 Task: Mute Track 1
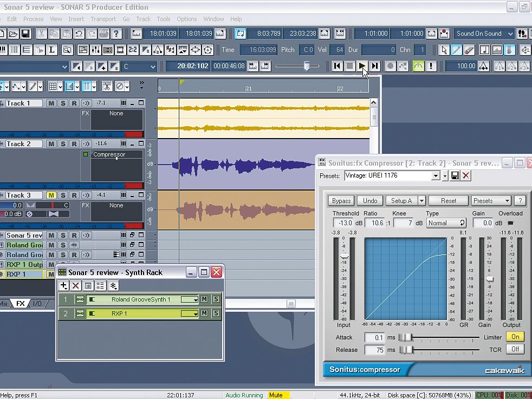51,103
